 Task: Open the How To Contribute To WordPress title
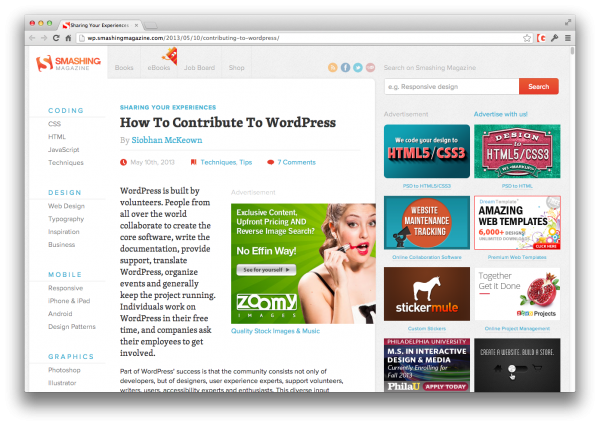(x=228, y=122)
